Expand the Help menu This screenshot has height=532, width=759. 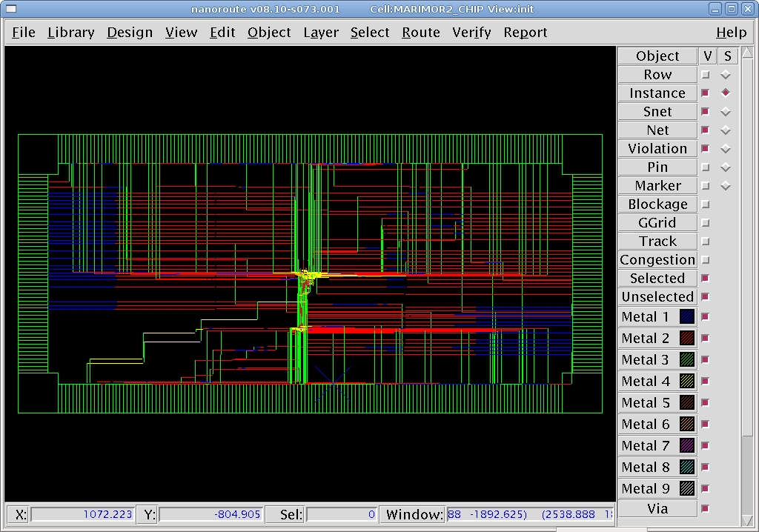click(x=731, y=33)
